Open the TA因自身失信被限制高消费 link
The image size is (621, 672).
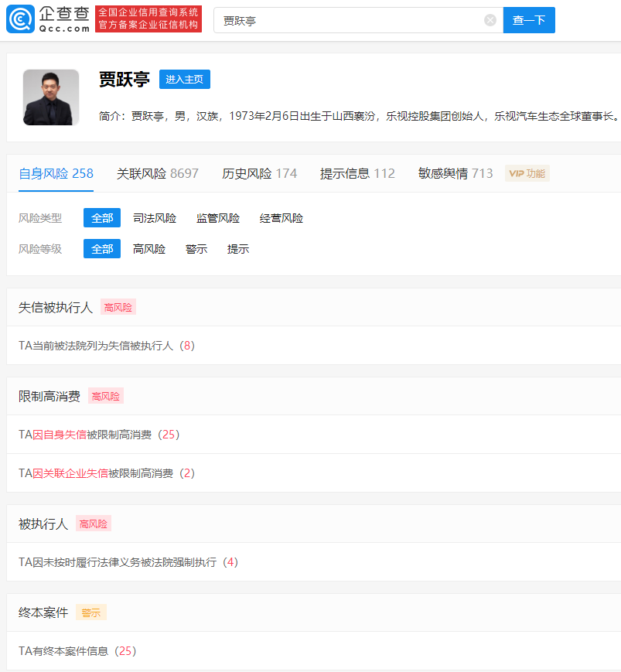click(x=101, y=435)
